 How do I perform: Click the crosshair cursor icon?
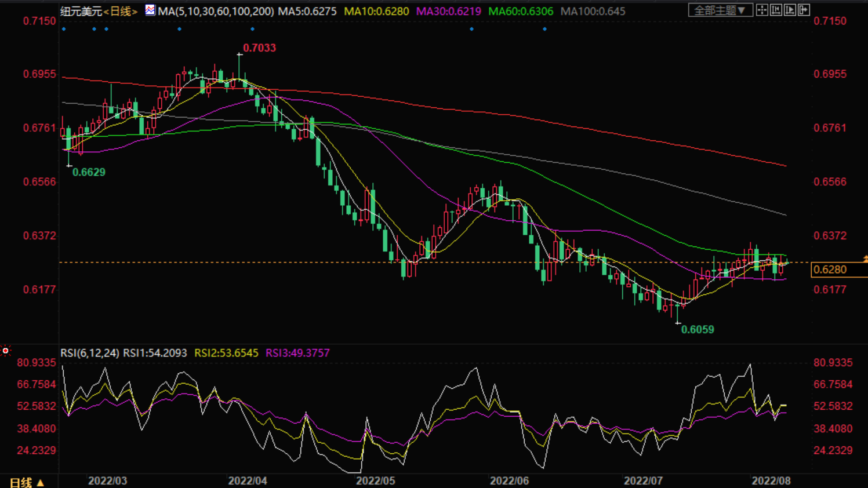[762, 10]
